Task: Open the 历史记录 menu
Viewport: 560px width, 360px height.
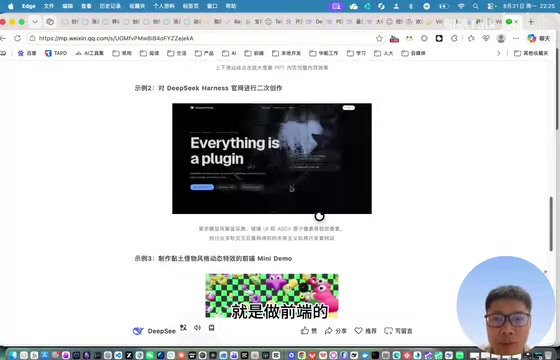Action: pyautogui.click(x=110, y=6)
